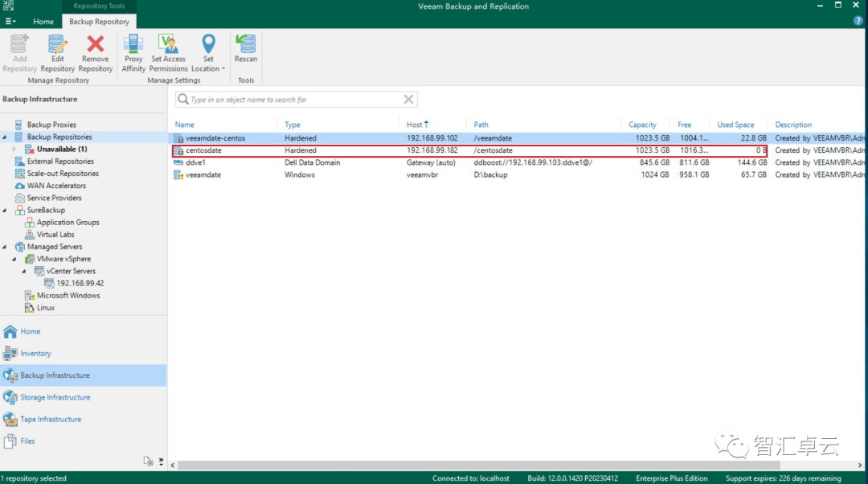The image size is (868, 484).
Task: Click the scrollbar left arrow
Action: 173,466
